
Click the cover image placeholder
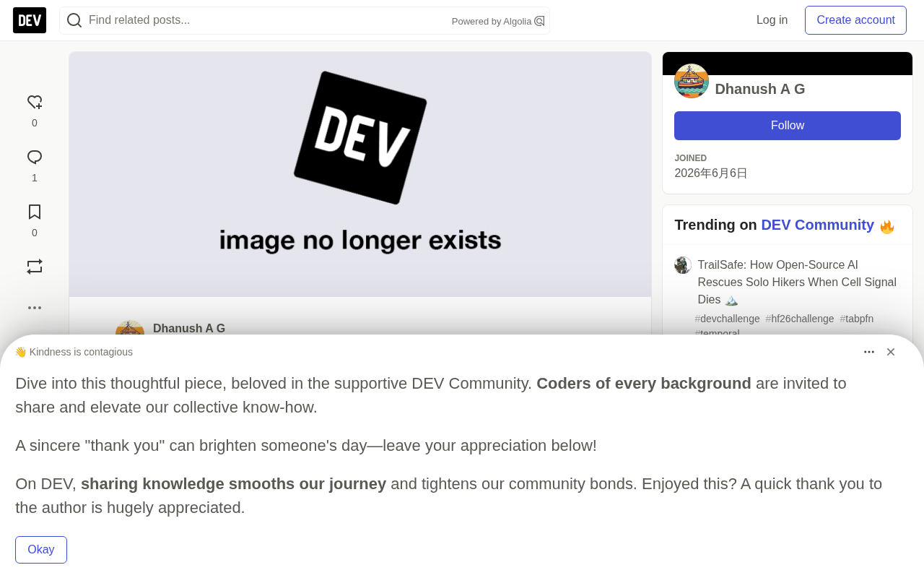[x=360, y=174]
